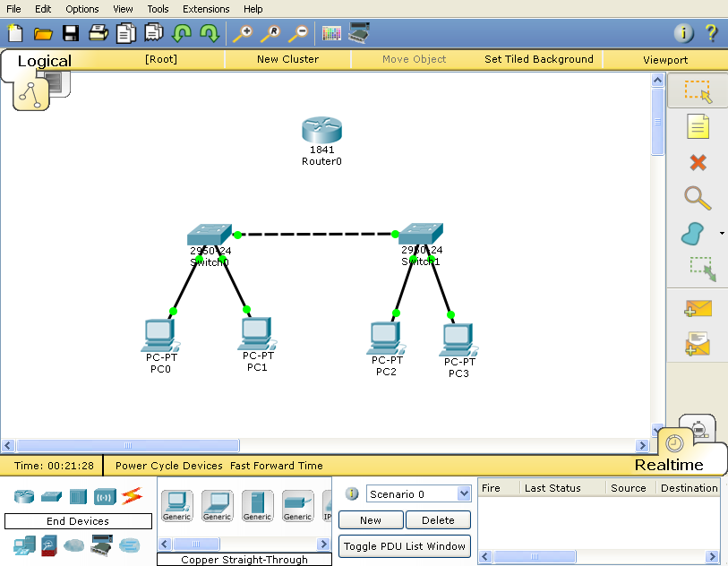Select Switch1 on the workspace
The width and height of the screenshot is (728, 566).
421,234
